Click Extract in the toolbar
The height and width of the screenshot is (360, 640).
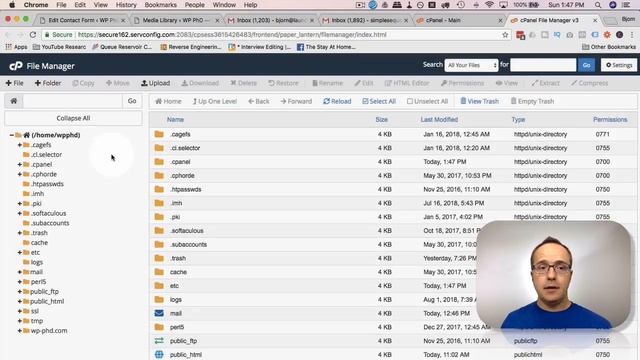pos(545,83)
